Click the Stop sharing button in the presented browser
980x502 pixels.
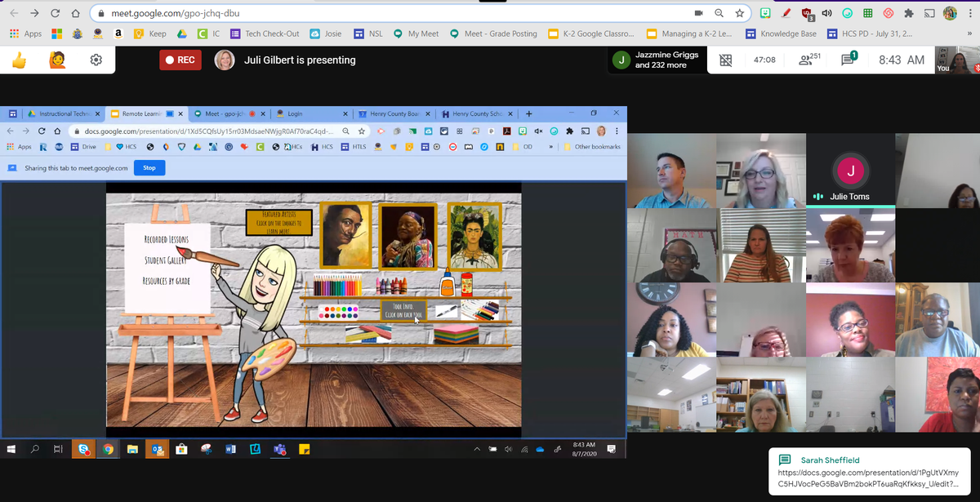[149, 167]
